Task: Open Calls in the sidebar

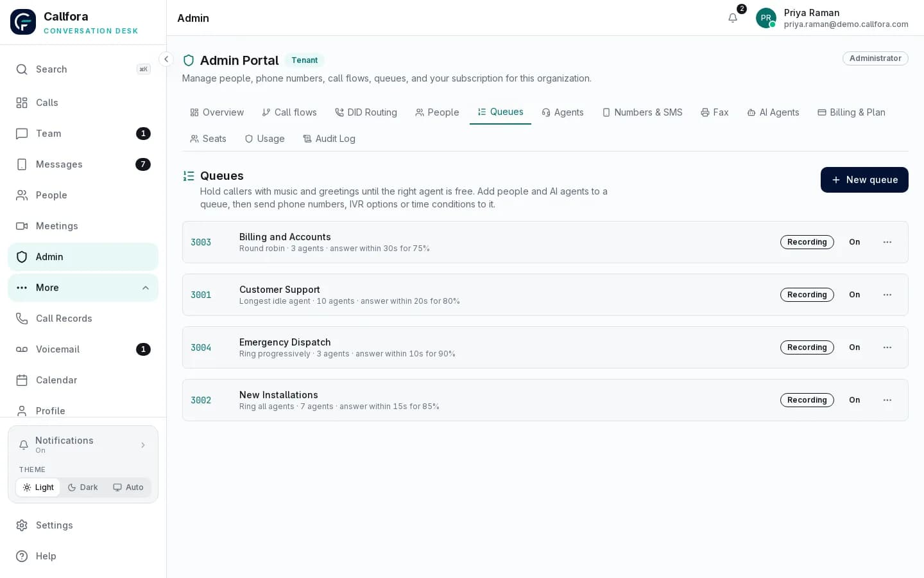Action: tap(83, 103)
